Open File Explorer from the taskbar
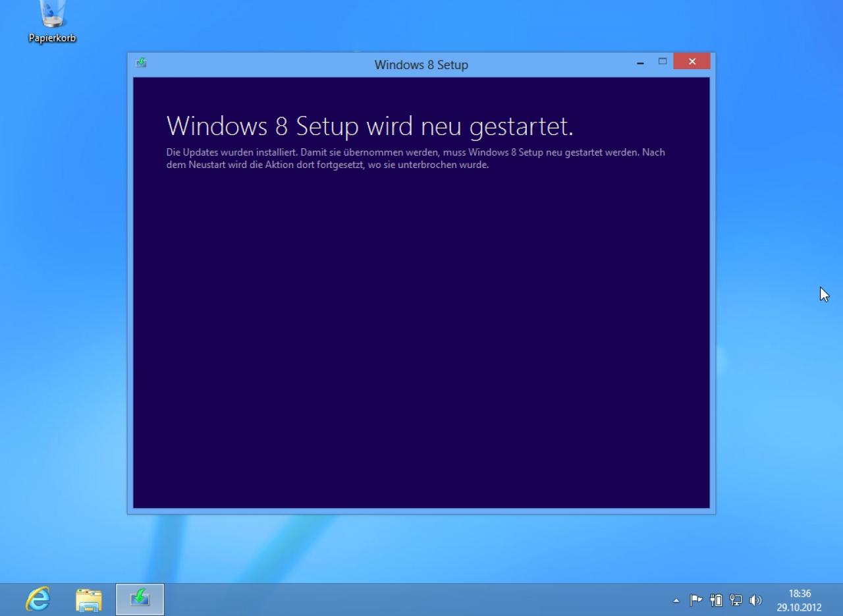 coord(89,600)
